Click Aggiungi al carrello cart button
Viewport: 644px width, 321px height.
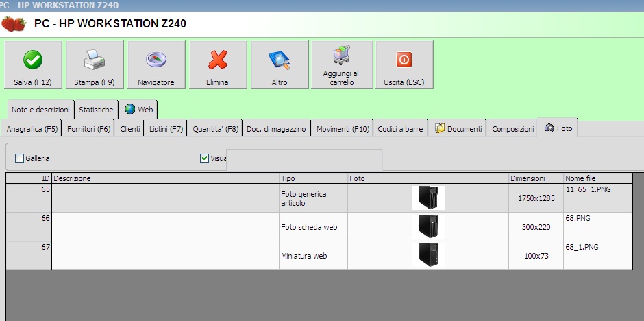(341, 64)
